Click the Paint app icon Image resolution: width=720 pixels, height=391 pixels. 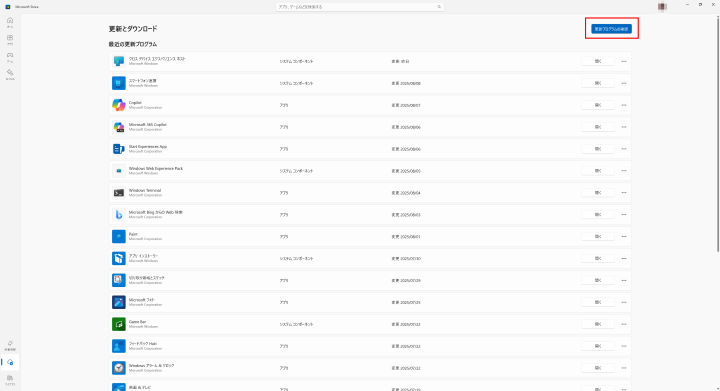point(118,236)
